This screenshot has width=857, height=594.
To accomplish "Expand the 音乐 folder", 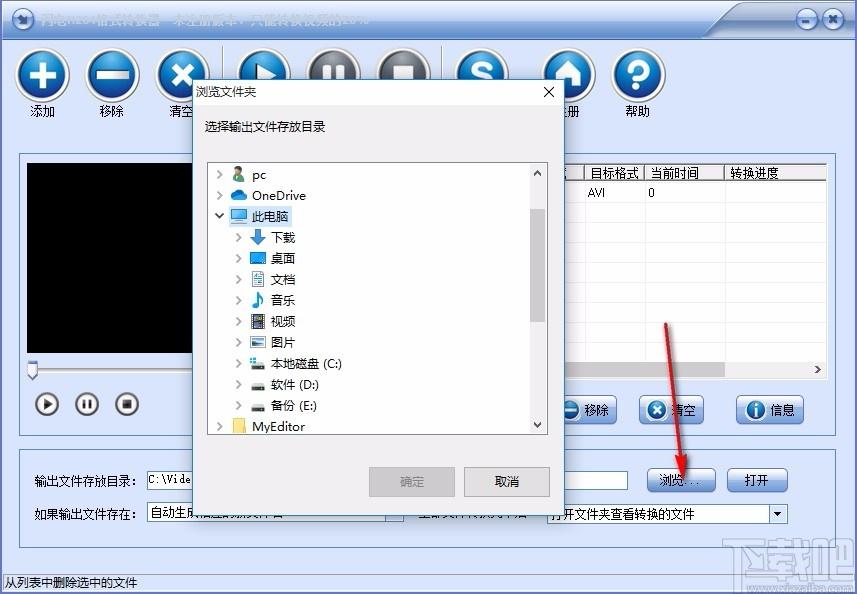I will [x=238, y=301].
